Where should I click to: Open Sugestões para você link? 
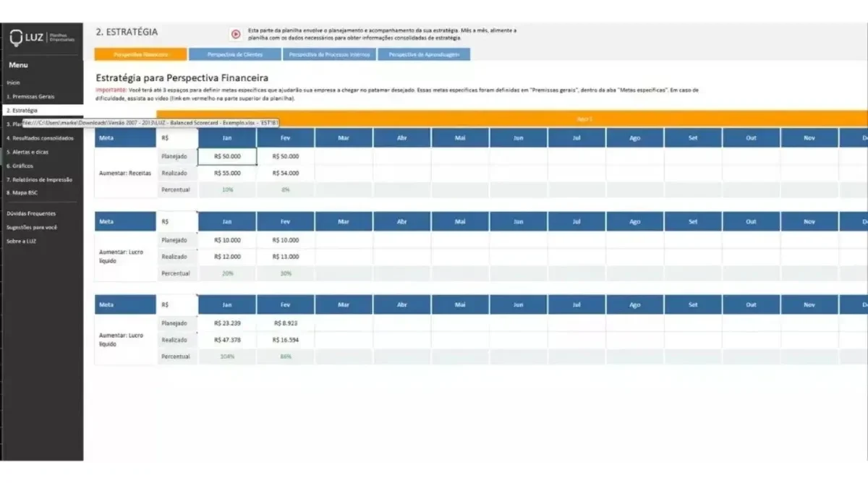(x=32, y=227)
